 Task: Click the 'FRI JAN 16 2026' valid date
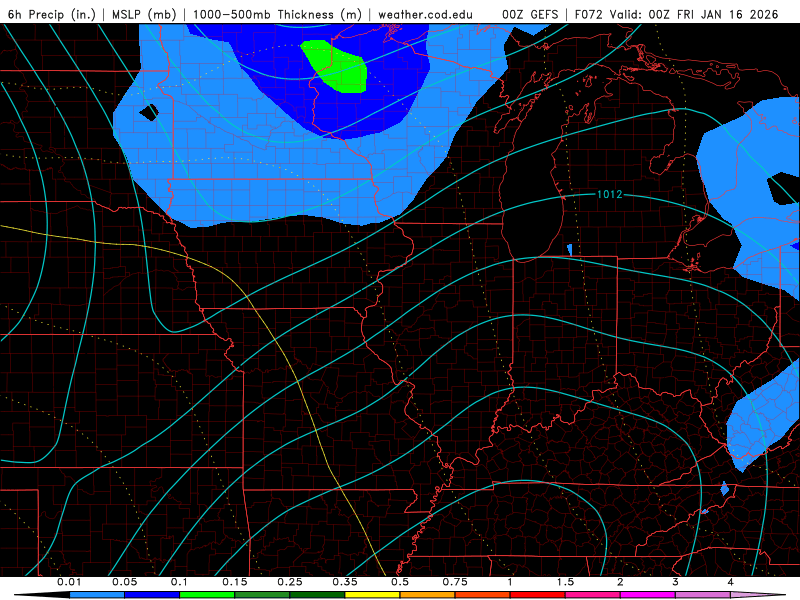[728, 14]
